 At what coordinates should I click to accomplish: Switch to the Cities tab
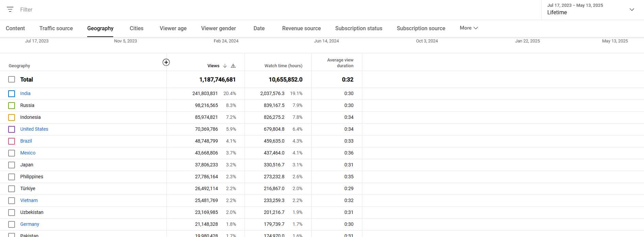(x=136, y=29)
